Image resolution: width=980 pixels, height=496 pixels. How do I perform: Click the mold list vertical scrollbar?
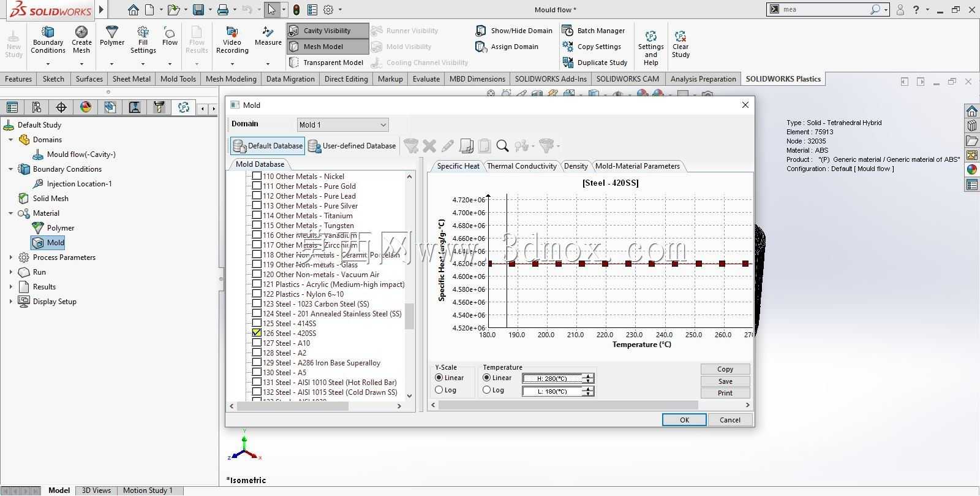(x=409, y=316)
